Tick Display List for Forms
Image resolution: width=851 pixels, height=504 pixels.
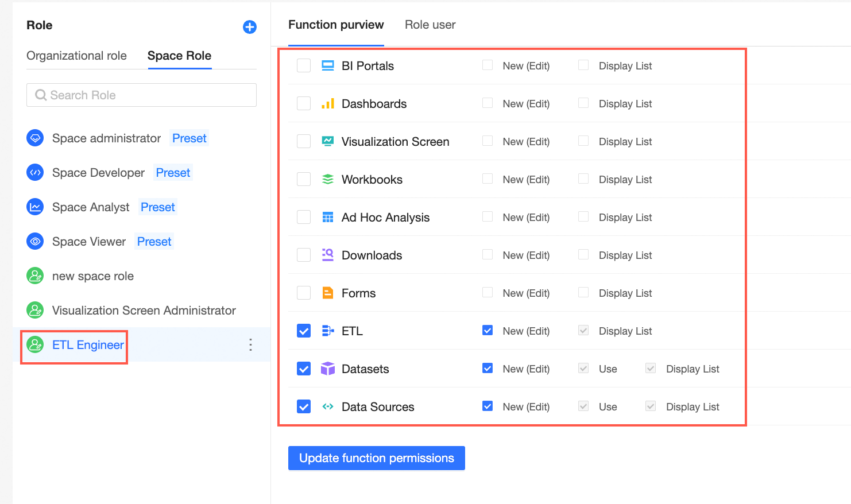pos(583,292)
